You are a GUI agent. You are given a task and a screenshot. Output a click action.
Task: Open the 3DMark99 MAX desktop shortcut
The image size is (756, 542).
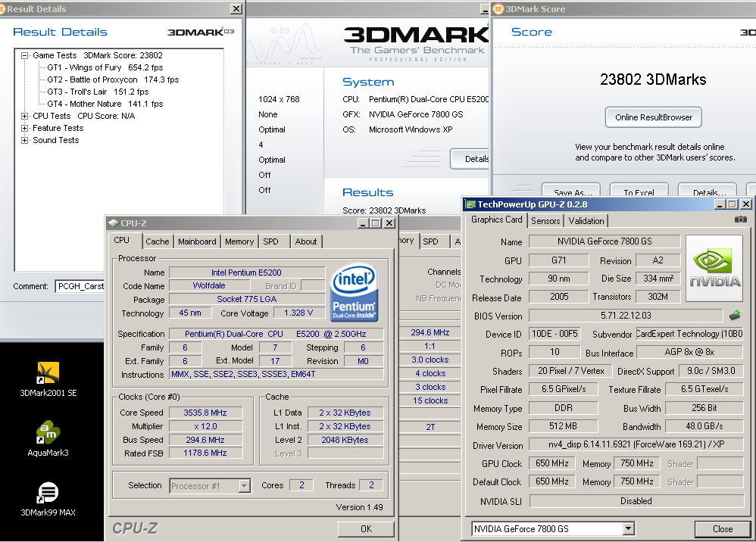pos(48,499)
